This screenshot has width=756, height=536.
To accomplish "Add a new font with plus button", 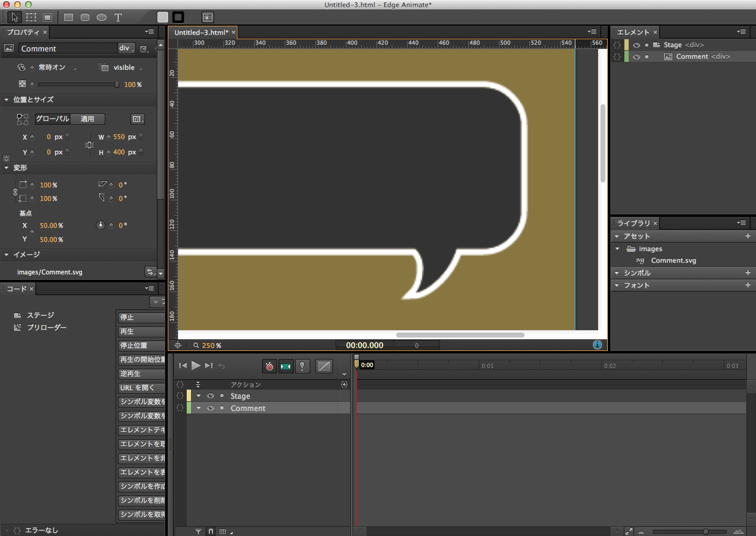I will (x=747, y=285).
